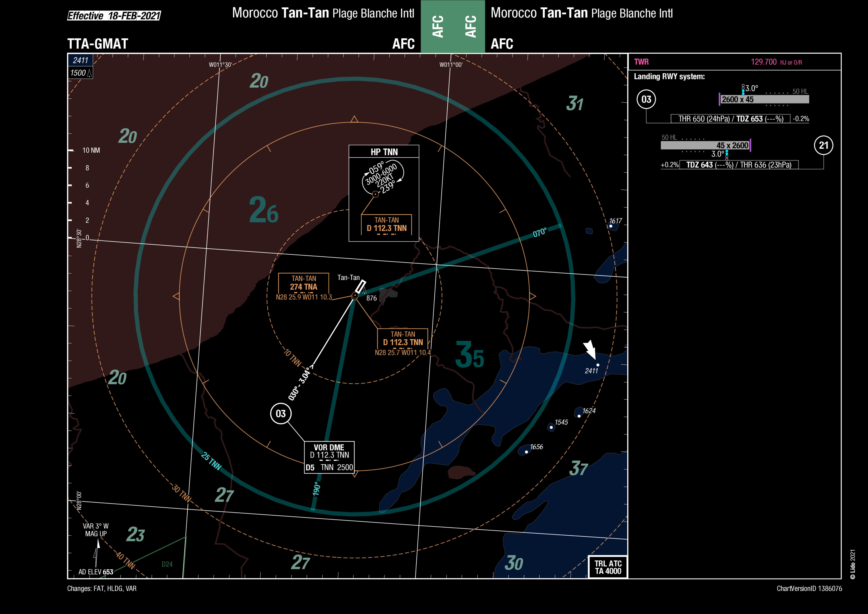Click the circled 03 approach marker on the map
This screenshot has height=614, width=868.
click(281, 413)
